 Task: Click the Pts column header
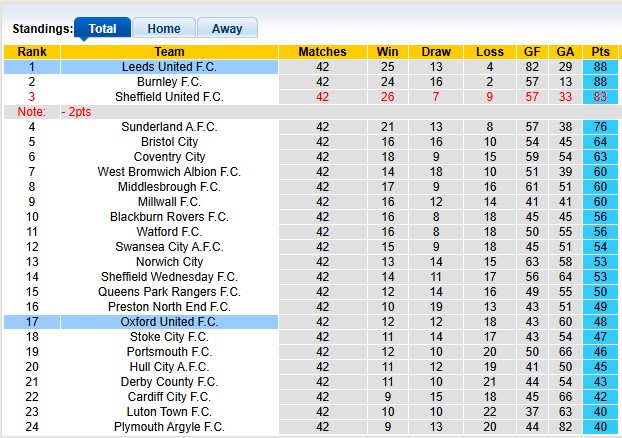tap(600, 52)
